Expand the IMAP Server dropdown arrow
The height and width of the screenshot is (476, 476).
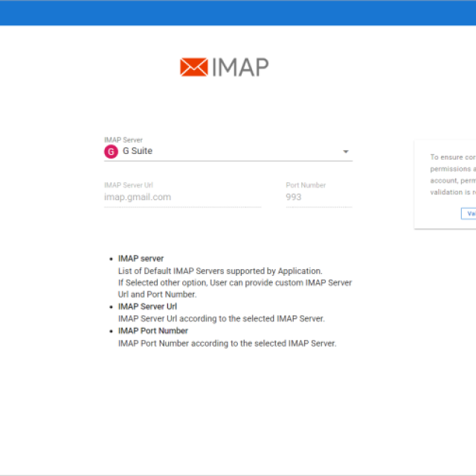tap(345, 152)
